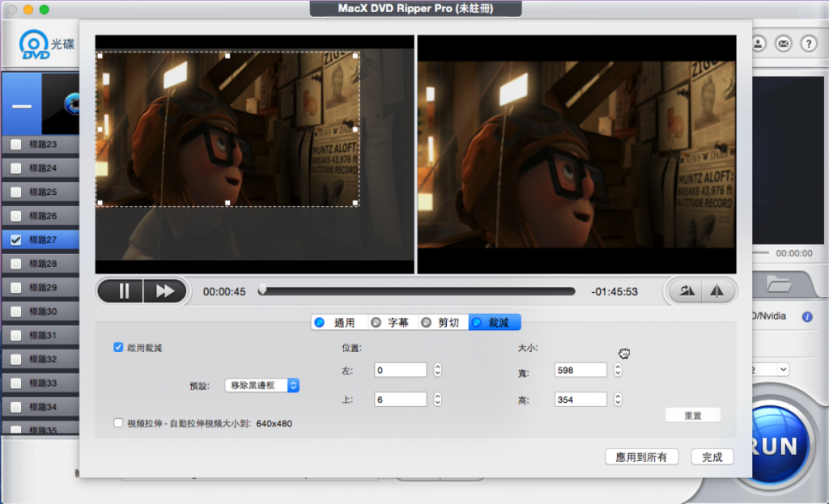Viewport: 829px width, 504px height.
Task: Click the 高 height input field
Action: tap(580, 400)
